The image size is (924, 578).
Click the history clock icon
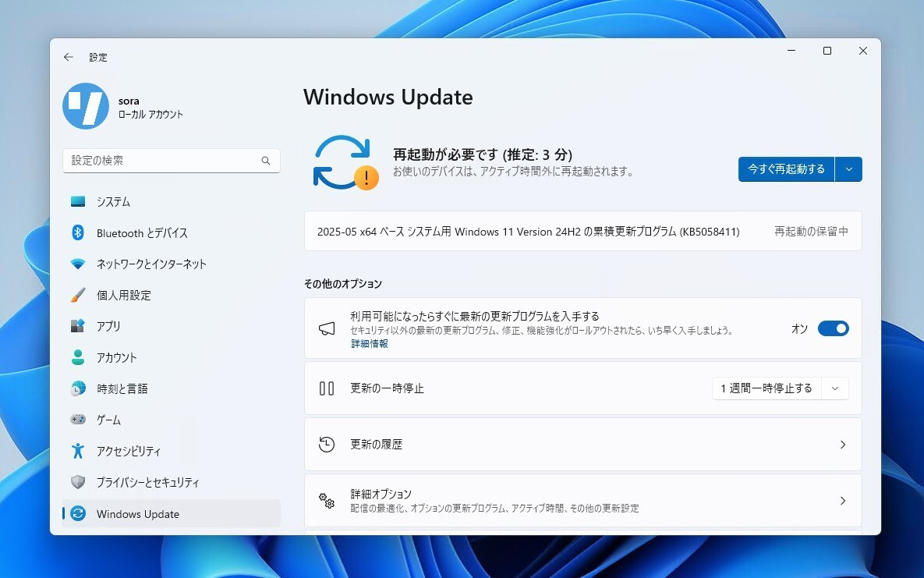tap(327, 444)
